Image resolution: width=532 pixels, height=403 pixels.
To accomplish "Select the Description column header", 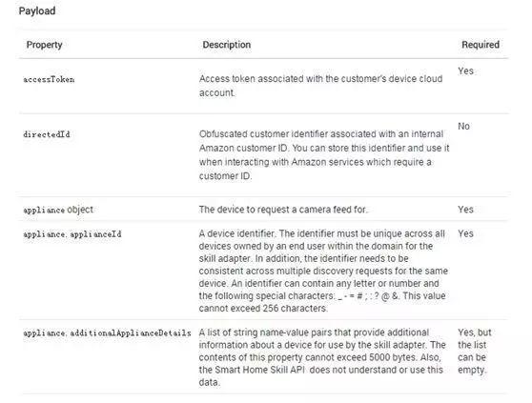I will [227, 45].
